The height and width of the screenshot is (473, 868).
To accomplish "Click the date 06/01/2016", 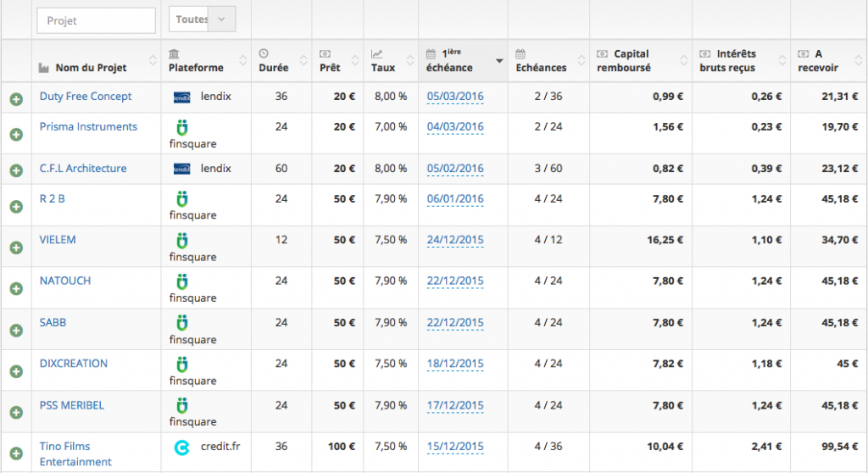I will pyautogui.click(x=455, y=199).
